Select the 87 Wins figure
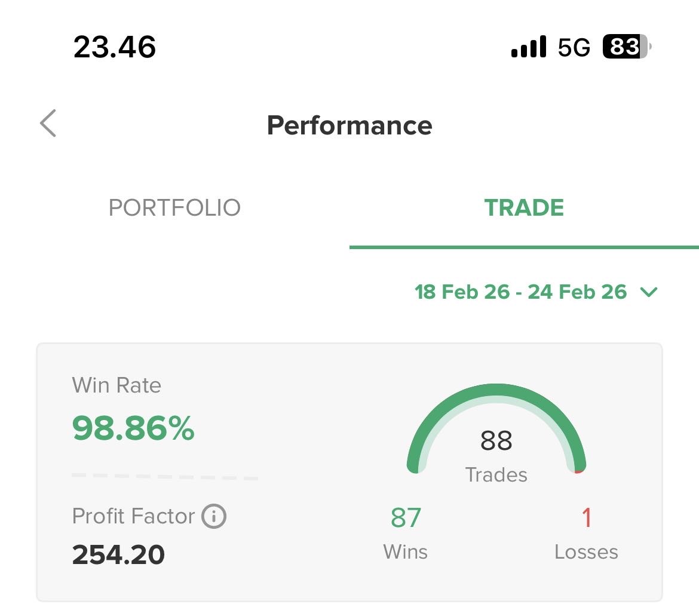This screenshot has width=699, height=616. (406, 518)
